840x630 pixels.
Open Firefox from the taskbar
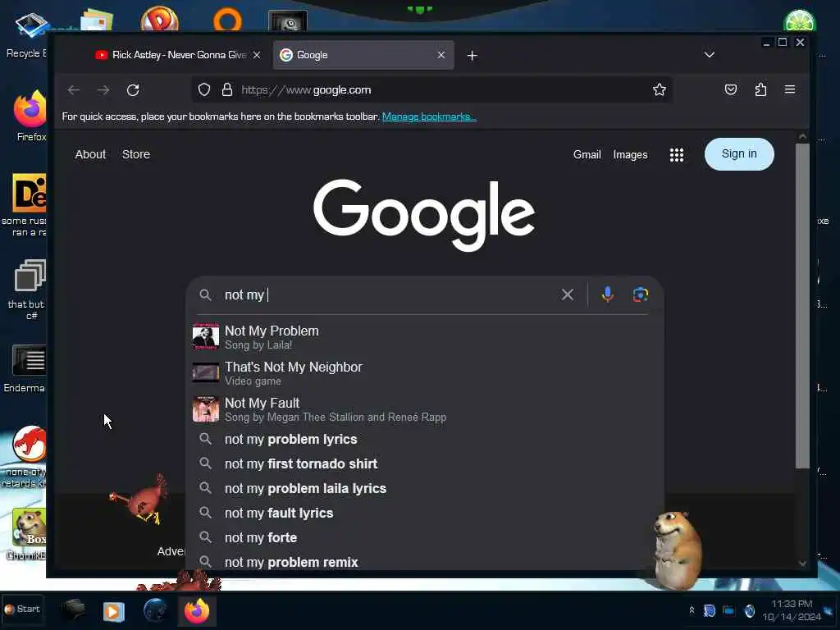(x=197, y=610)
